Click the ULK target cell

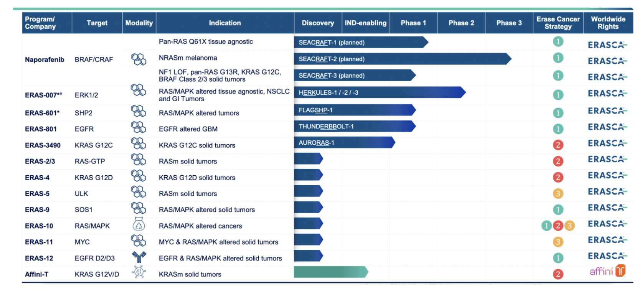(x=81, y=194)
